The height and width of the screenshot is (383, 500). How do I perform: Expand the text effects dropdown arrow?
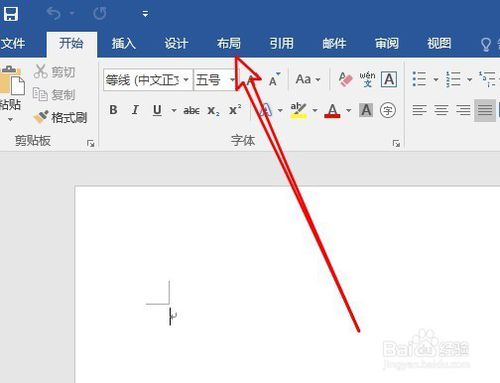click(x=280, y=110)
